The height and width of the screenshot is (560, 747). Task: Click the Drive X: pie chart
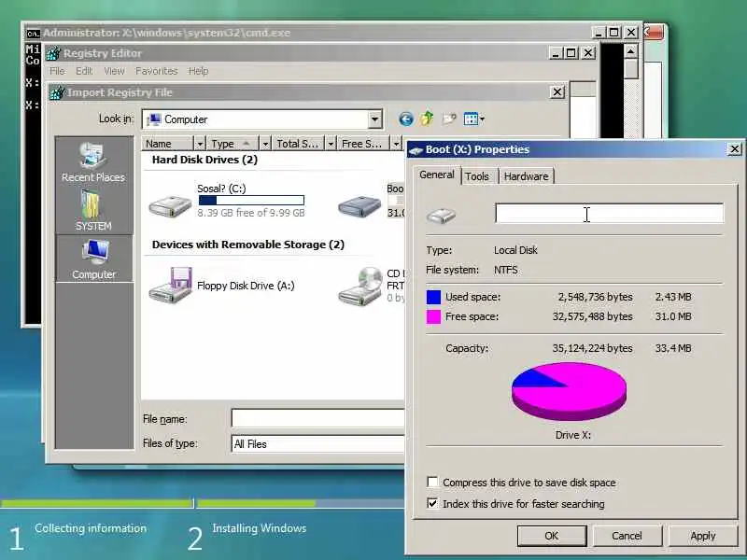tap(569, 391)
